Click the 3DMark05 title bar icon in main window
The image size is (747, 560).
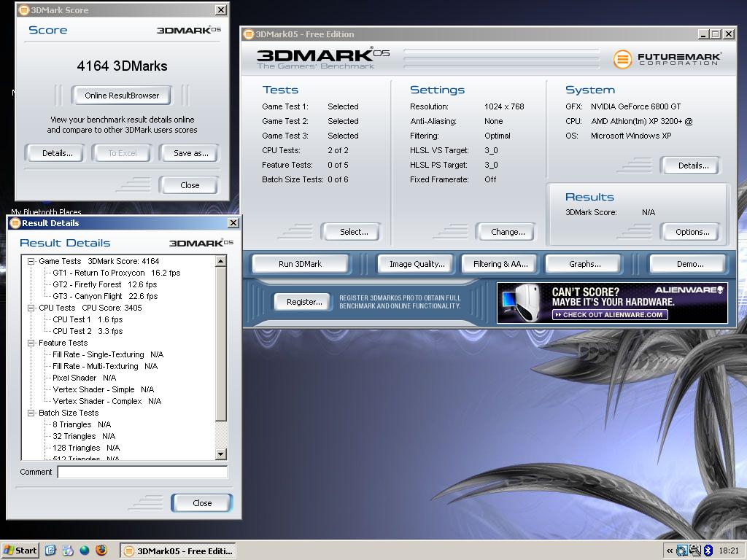pos(248,34)
